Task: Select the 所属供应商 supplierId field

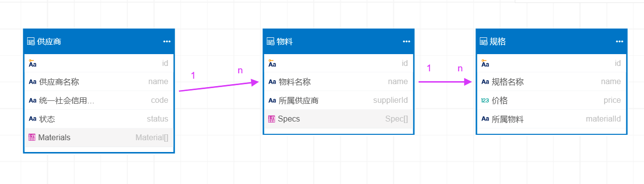Action: [338, 100]
